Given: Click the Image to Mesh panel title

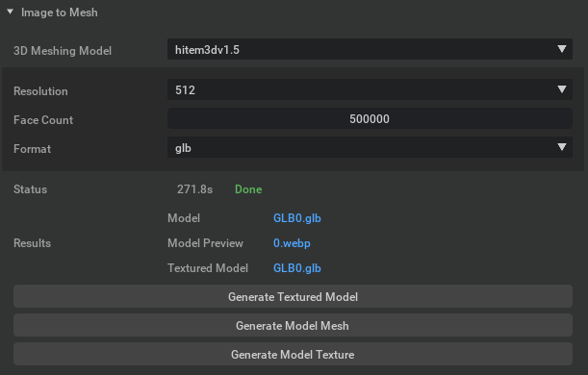Looking at the screenshot, I should pos(60,12).
